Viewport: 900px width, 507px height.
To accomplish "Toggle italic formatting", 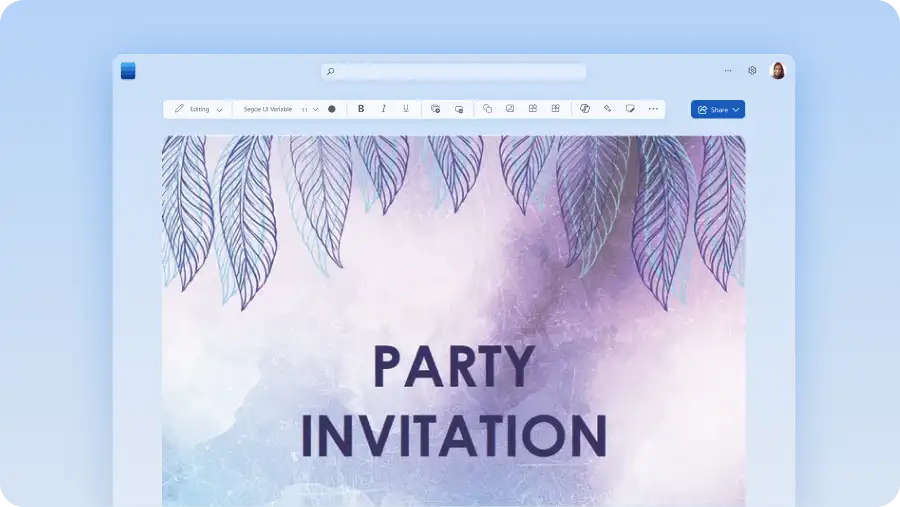I will pyautogui.click(x=383, y=109).
